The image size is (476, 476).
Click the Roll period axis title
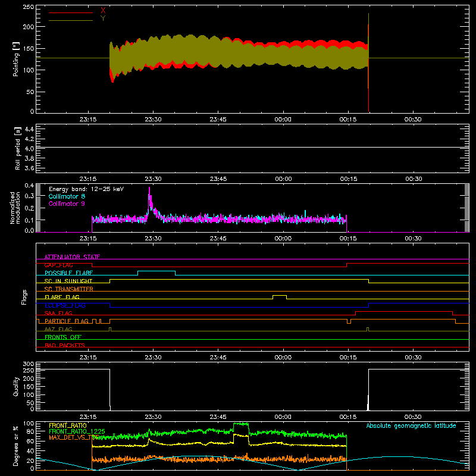[x=18, y=148]
